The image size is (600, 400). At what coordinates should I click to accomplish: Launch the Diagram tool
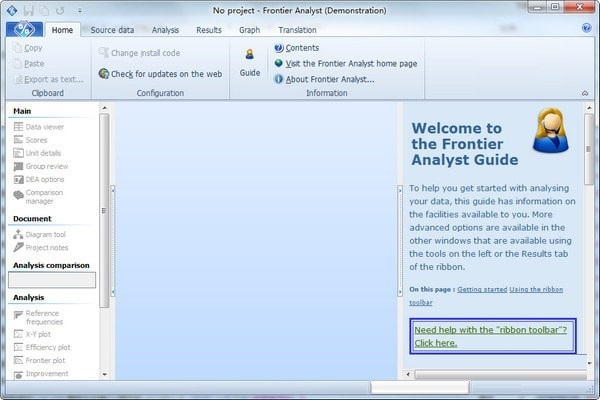[x=39, y=234]
